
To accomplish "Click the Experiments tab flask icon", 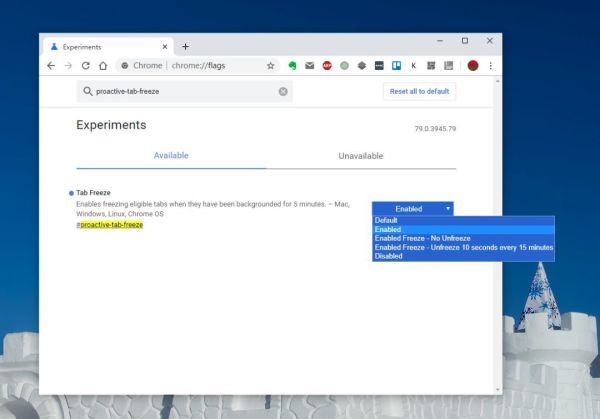I will pyautogui.click(x=54, y=47).
